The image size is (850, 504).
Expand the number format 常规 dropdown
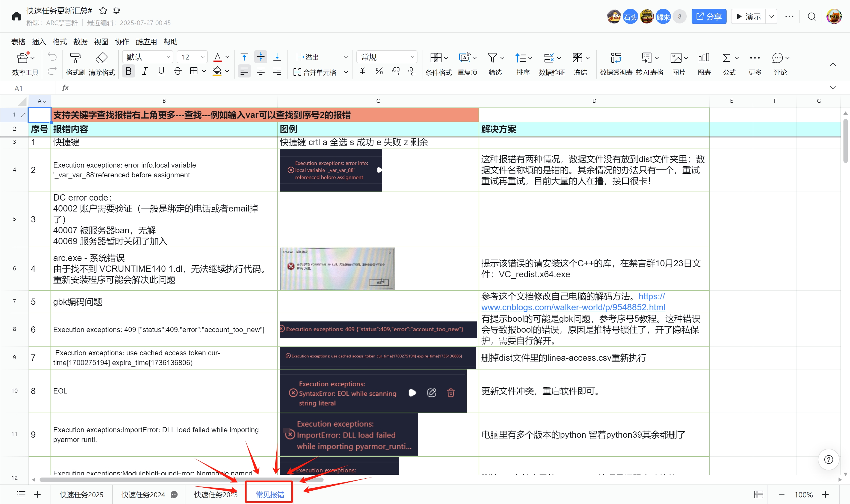coord(387,57)
